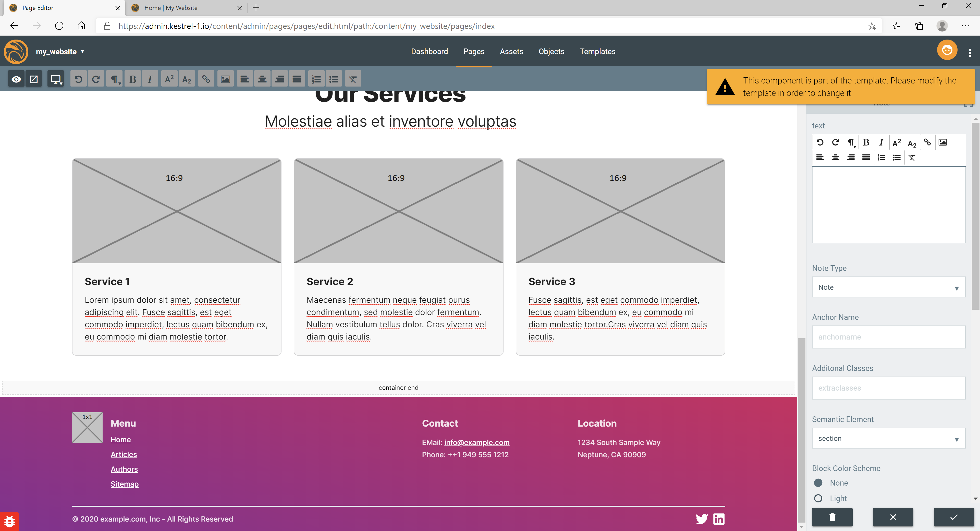Click the Sitemap footer link
Viewport: 980px width, 531px height.
point(124,484)
